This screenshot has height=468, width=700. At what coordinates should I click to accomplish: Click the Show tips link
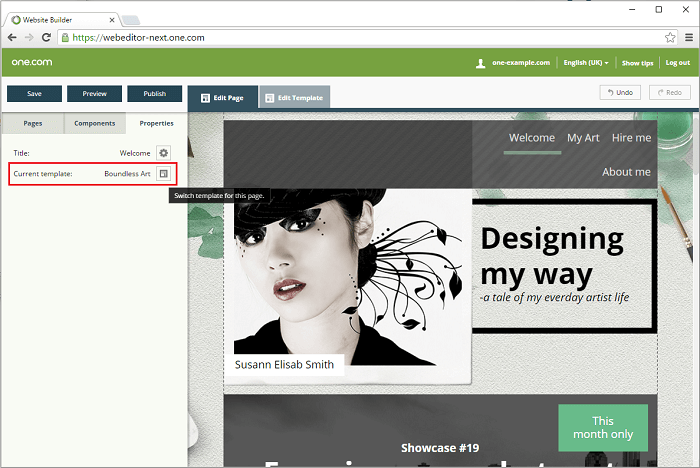(x=637, y=63)
